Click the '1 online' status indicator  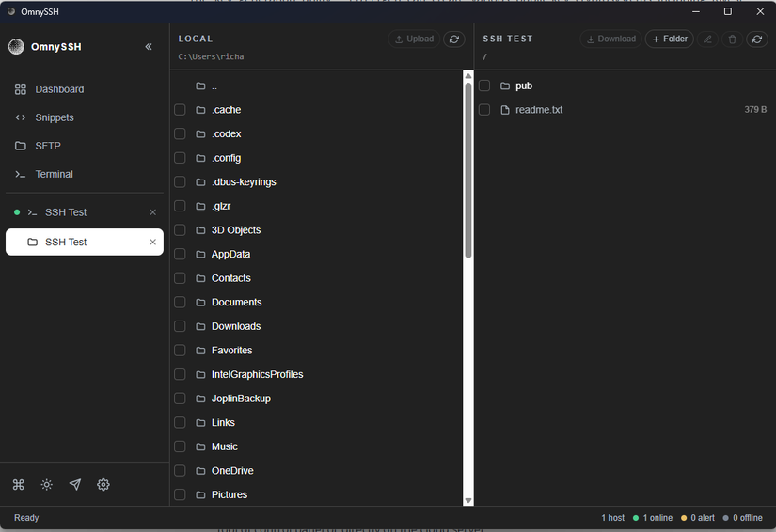(x=652, y=518)
